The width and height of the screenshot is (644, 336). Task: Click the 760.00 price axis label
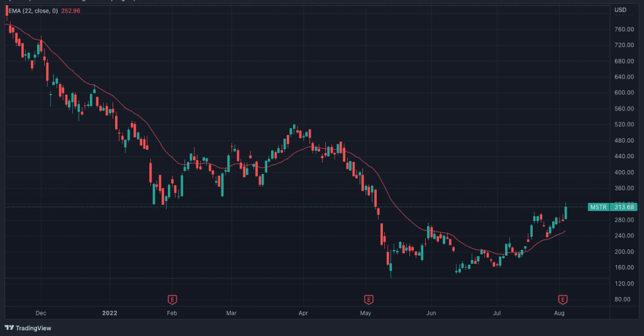(x=625, y=29)
